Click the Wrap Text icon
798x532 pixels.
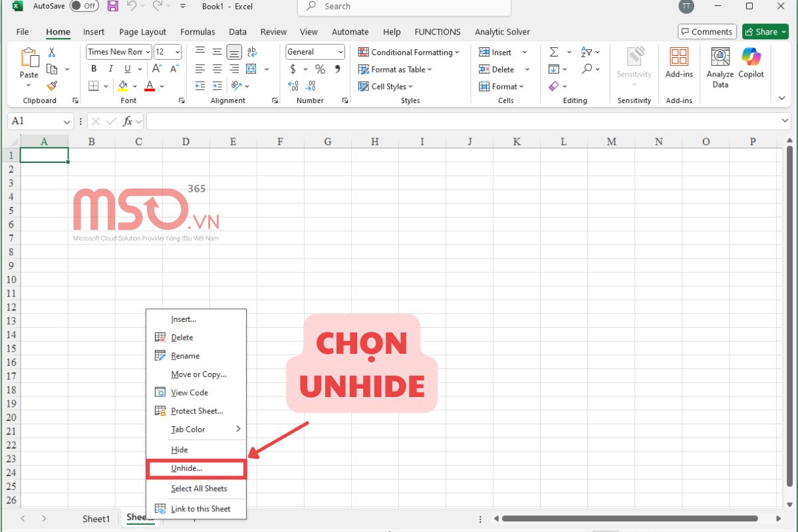point(251,52)
